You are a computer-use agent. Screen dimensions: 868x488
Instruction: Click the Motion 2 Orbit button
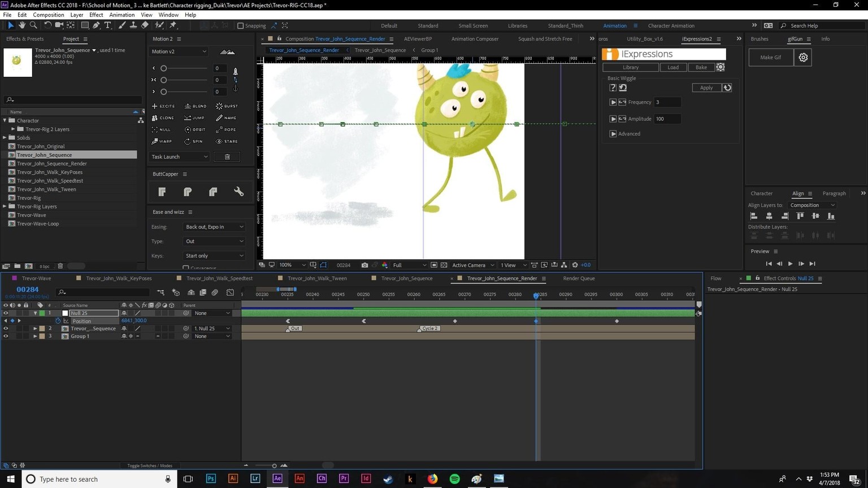194,130
